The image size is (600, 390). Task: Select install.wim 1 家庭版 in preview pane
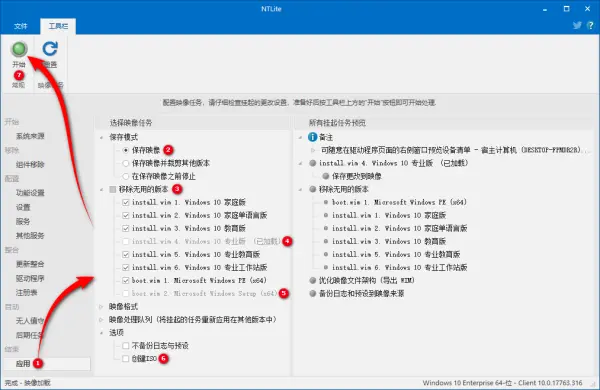[x=389, y=215]
